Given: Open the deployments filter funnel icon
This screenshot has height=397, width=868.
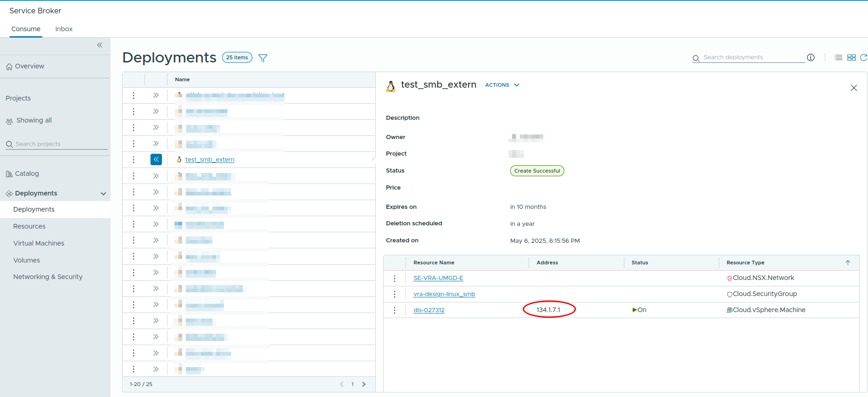Looking at the screenshot, I should point(263,58).
